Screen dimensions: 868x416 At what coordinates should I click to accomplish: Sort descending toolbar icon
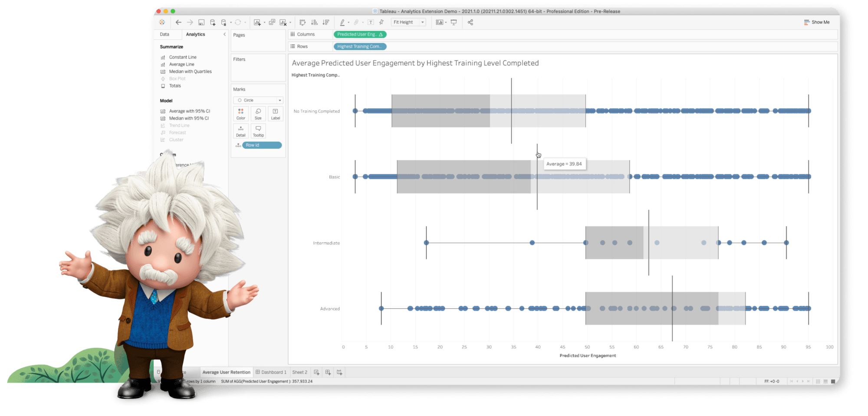click(326, 22)
